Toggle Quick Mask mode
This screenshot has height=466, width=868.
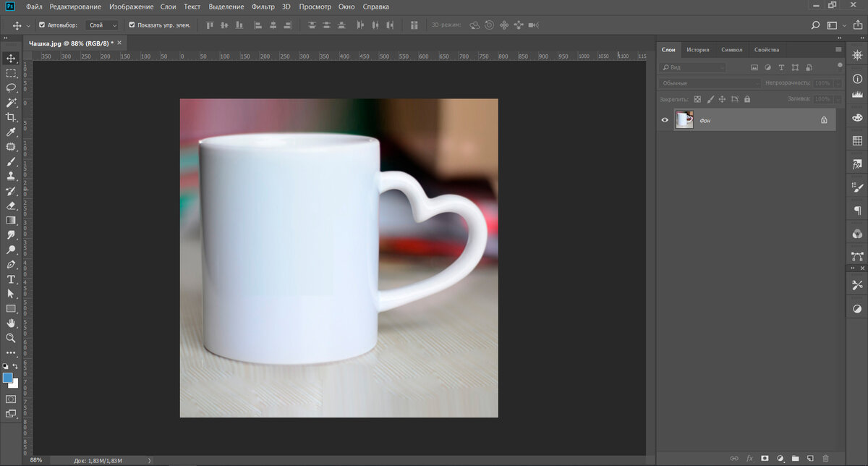point(11,399)
